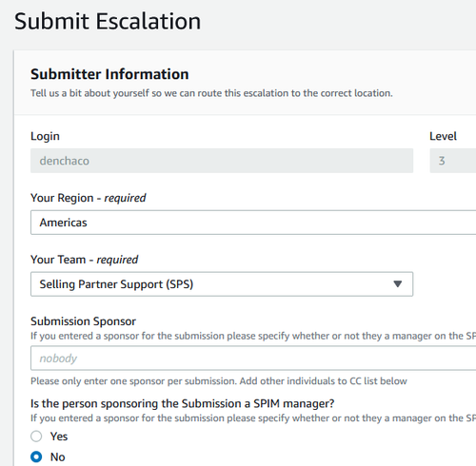Click the Submission Sponsor label
The image size is (476, 466).
click(83, 321)
